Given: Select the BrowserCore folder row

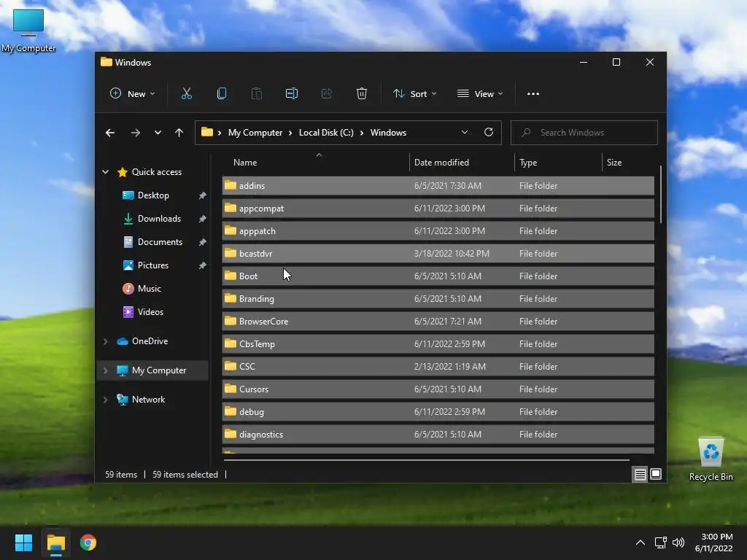Looking at the screenshot, I should 438,322.
